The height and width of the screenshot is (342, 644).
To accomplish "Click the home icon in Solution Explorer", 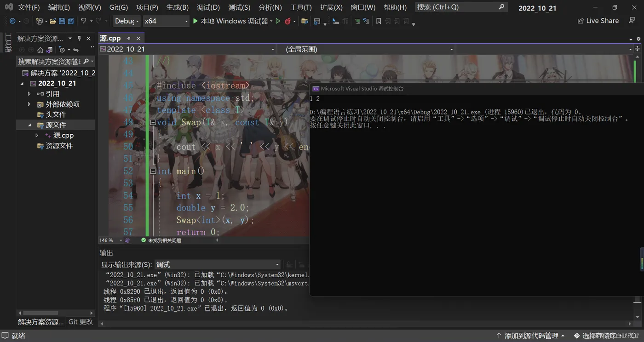I will (40, 50).
